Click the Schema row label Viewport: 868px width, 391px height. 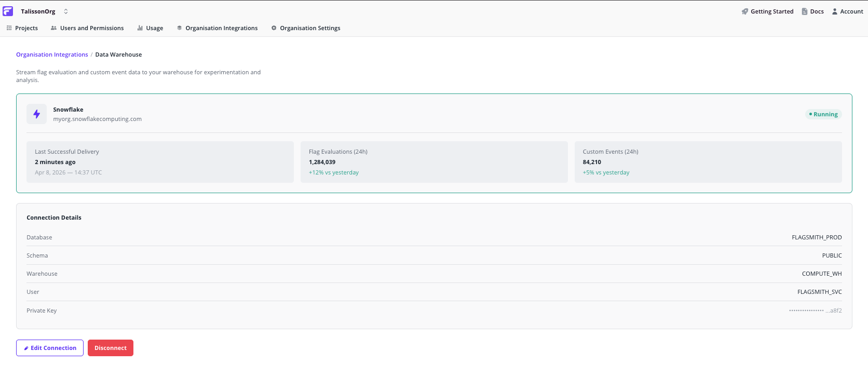[x=37, y=255]
